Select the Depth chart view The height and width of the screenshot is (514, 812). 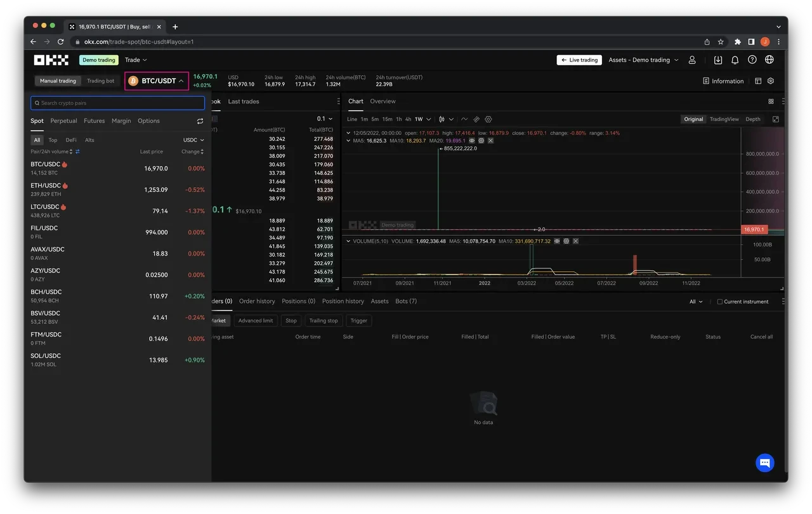coord(753,119)
